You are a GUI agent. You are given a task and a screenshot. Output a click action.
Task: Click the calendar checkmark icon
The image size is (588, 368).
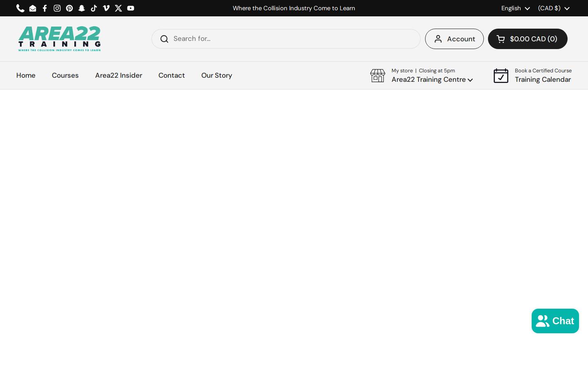click(501, 76)
